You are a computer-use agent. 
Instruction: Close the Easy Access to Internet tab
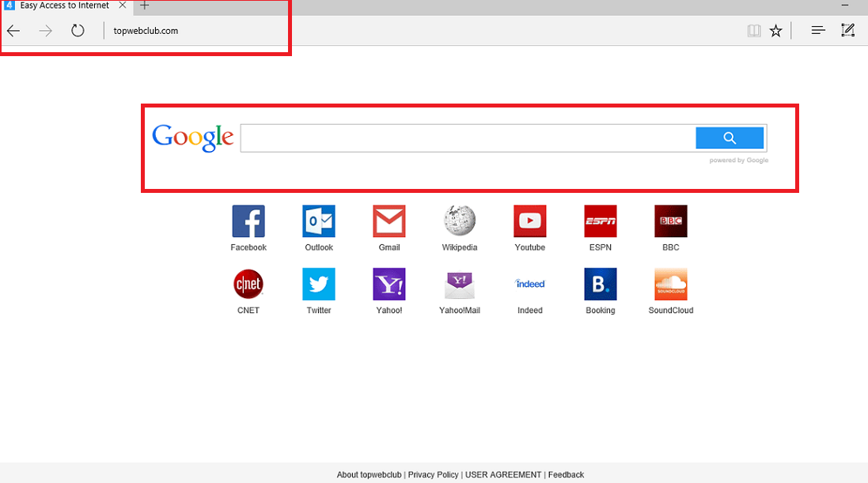click(x=123, y=6)
